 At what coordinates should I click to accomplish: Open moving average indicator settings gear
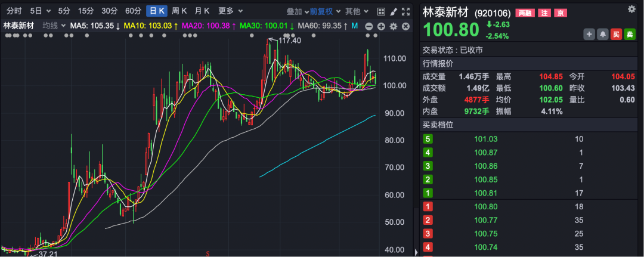pyautogui.click(x=393, y=26)
